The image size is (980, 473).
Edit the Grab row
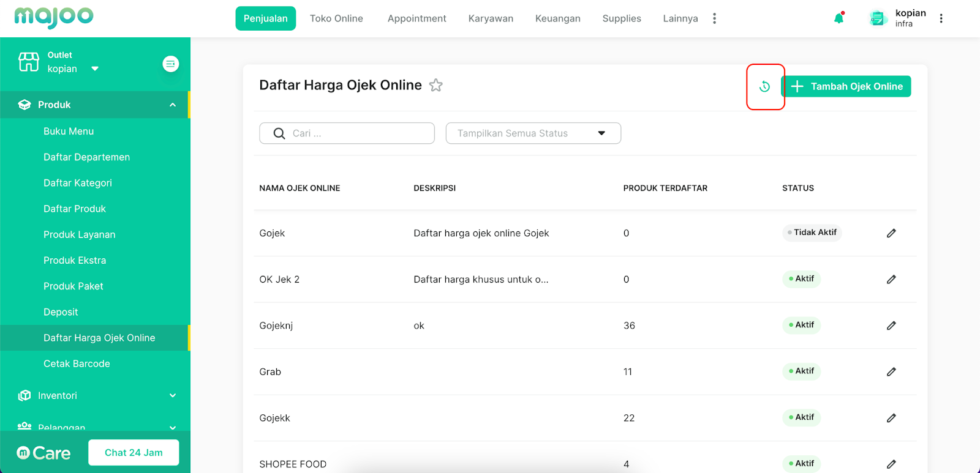click(891, 371)
